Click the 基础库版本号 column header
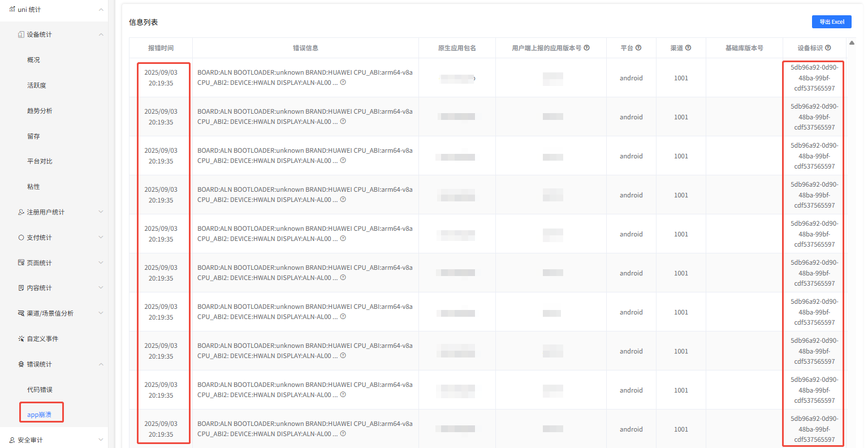 click(x=744, y=48)
